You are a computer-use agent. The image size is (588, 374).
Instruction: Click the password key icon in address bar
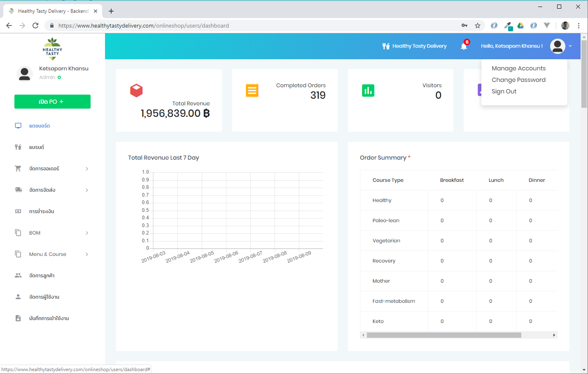[464, 26]
